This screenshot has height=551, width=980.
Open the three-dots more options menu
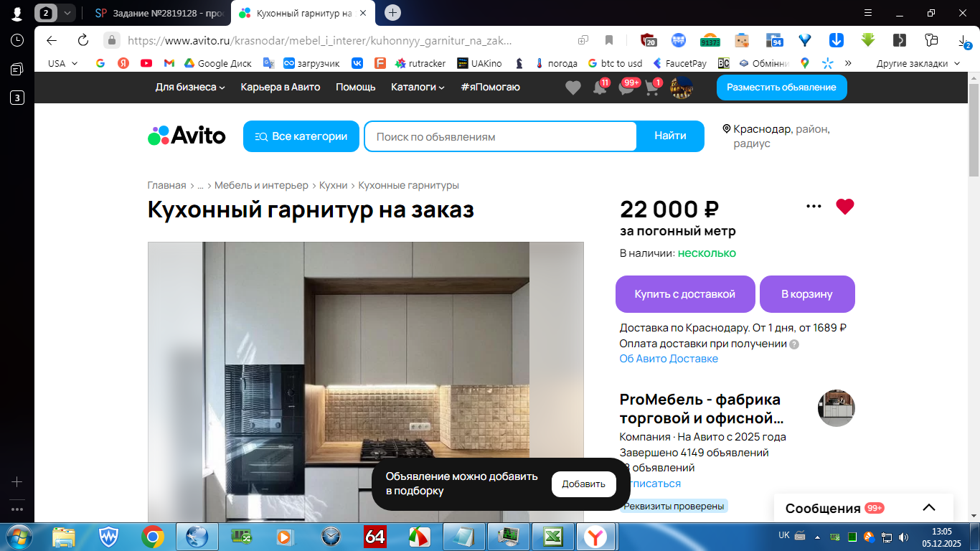(x=814, y=207)
